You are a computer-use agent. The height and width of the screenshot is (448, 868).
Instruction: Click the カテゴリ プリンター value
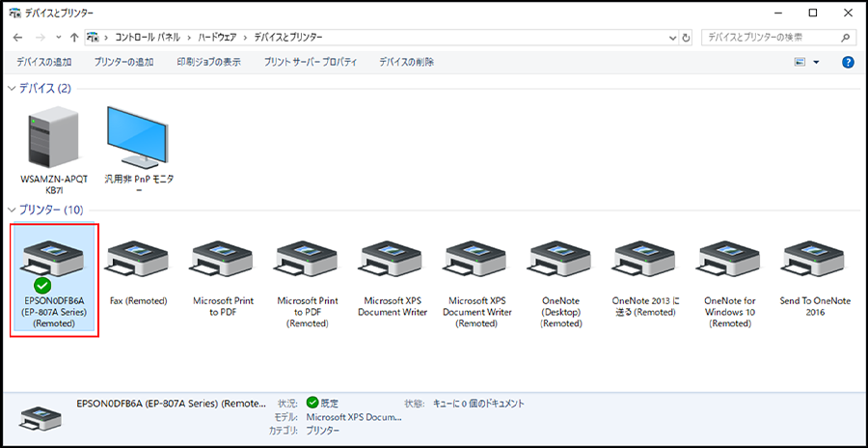pos(323,431)
